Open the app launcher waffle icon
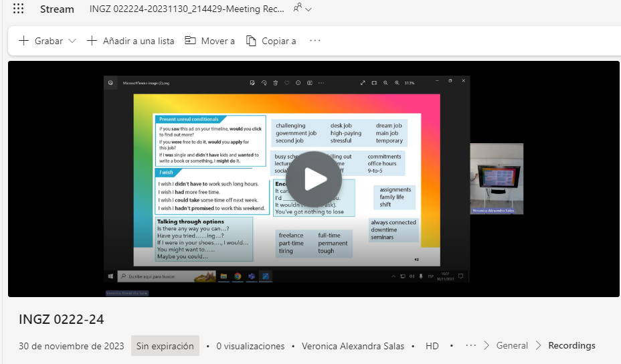Image resolution: width=621 pixels, height=364 pixels. (18, 9)
